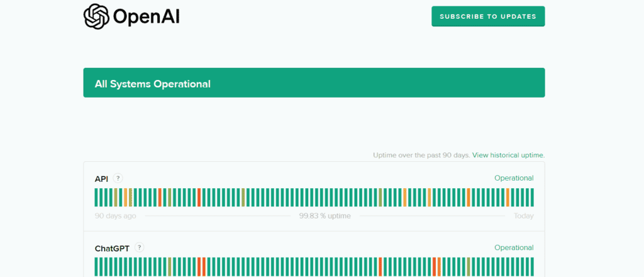The image size is (644, 277).
Task: Click the OpenAI logo
Action: pyautogui.click(x=131, y=16)
